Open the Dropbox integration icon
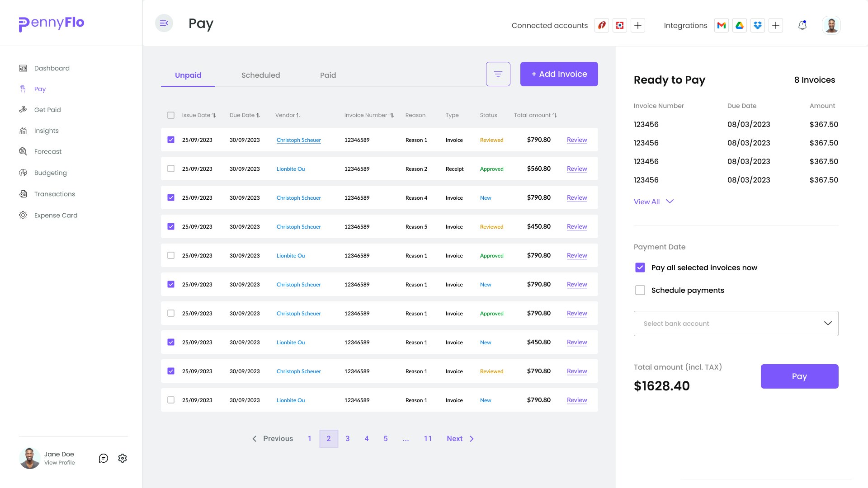 click(x=758, y=25)
